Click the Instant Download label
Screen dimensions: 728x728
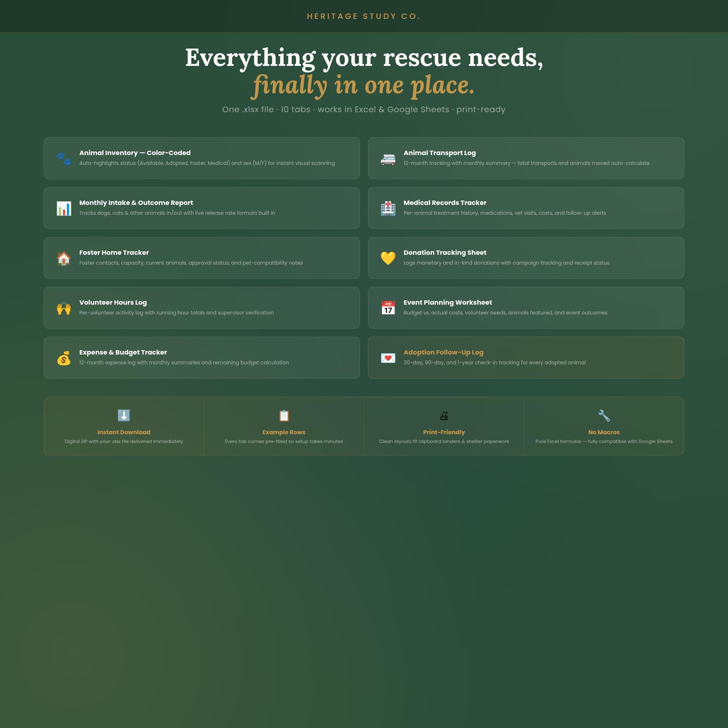(x=124, y=432)
